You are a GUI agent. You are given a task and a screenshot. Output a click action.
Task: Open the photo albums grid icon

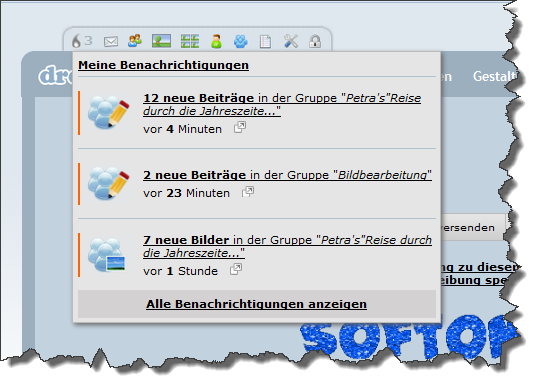point(189,41)
